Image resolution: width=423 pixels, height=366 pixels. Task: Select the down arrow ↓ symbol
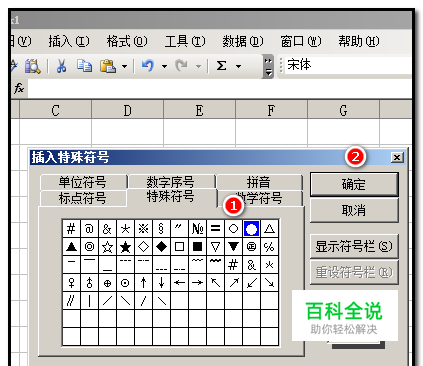coord(161,283)
